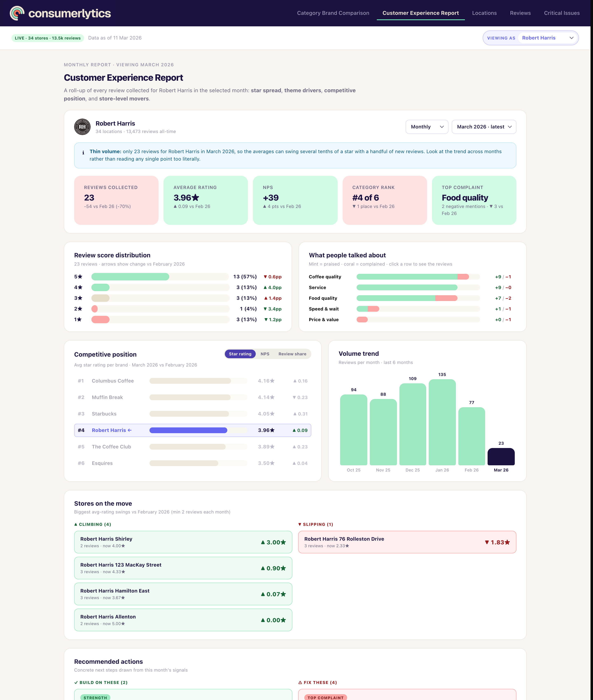
Task: Click the Oct 25 volume bar
Action: [354, 430]
